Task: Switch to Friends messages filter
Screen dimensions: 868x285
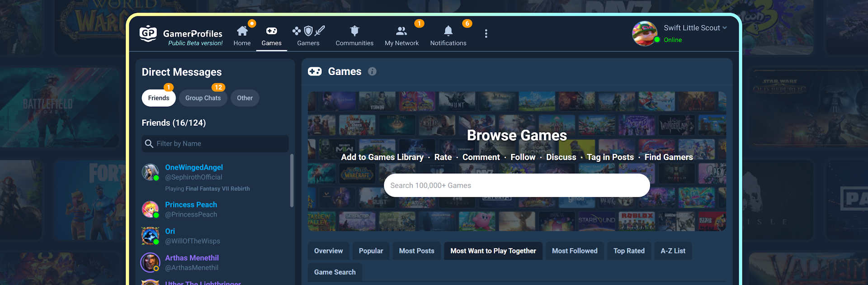Action: point(159,98)
